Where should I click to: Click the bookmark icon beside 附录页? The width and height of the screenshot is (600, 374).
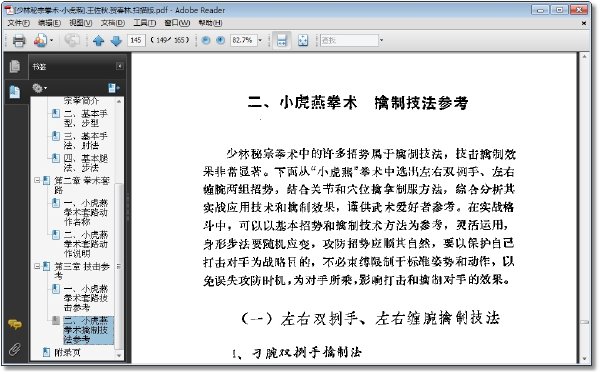pos(46,352)
